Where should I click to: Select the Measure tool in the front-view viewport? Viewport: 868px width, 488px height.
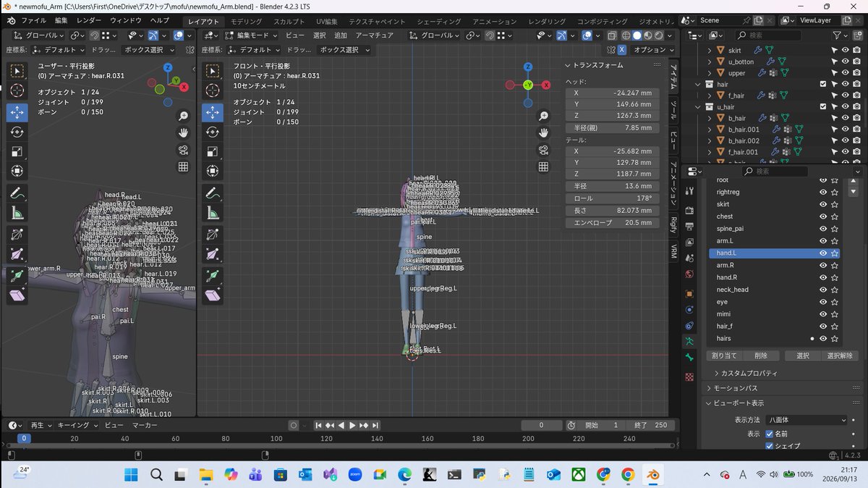(213, 213)
